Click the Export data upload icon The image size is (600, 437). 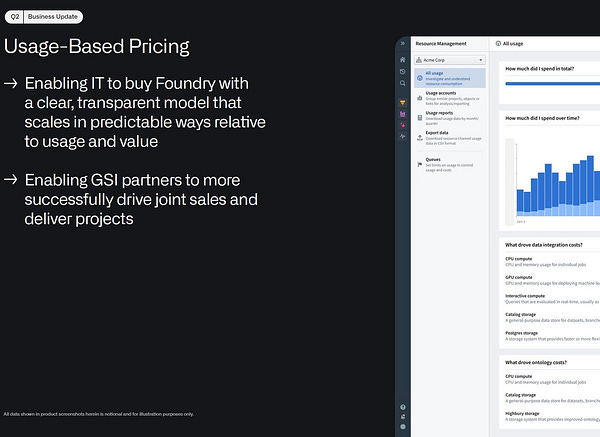420,138
